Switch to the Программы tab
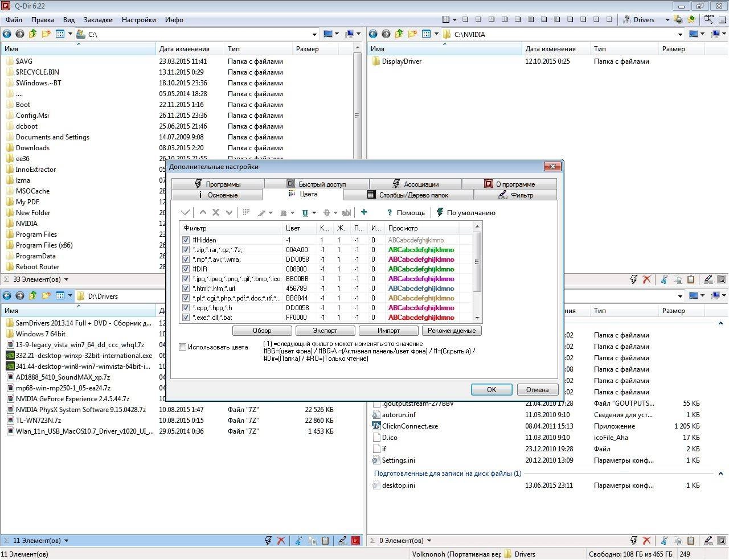The image size is (729, 560). [217, 184]
